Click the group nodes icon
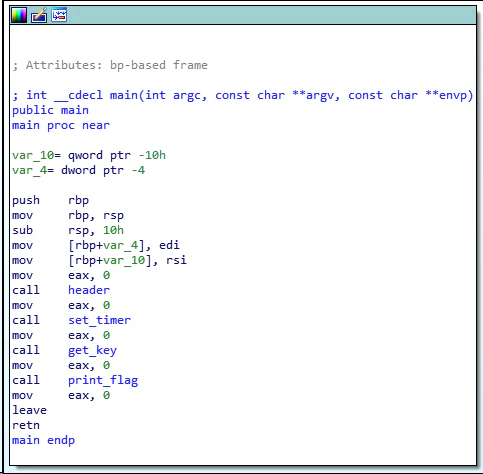The image size is (483, 474). 59,15
